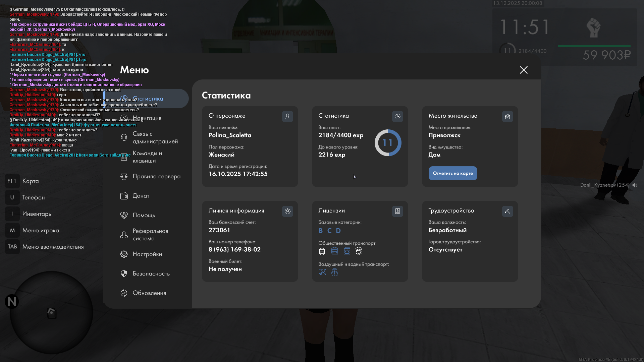The image size is (644, 362).
Task: Click the speaker icon next to Danil_Kyznetsov
Action: (635, 185)
